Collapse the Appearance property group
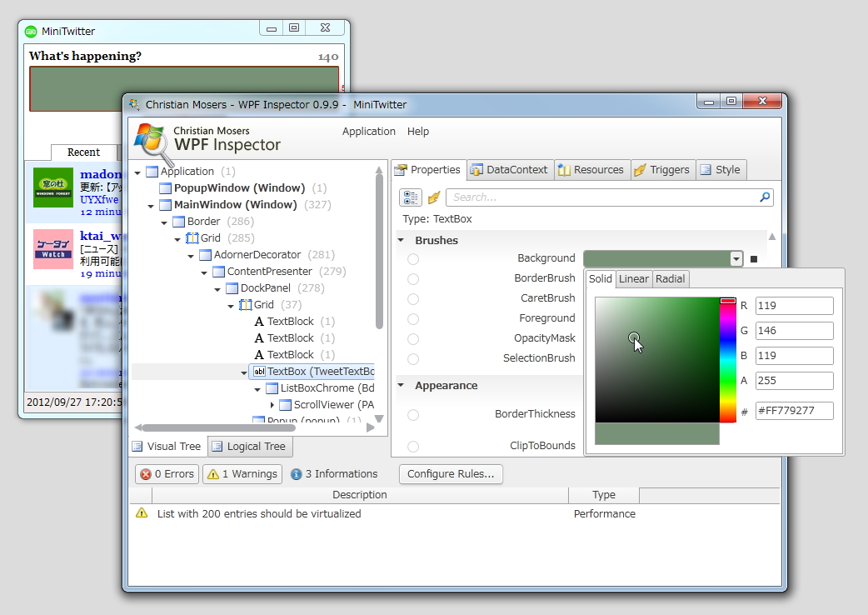This screenshot has height=615, width=868. pyautogui.click(x=401, y=385)
